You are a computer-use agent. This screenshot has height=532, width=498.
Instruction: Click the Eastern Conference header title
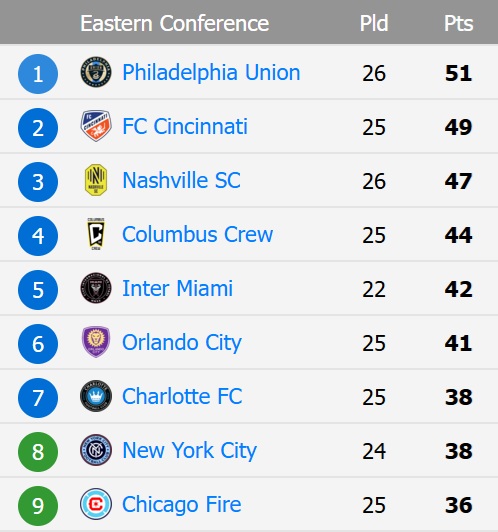point(174,23)
